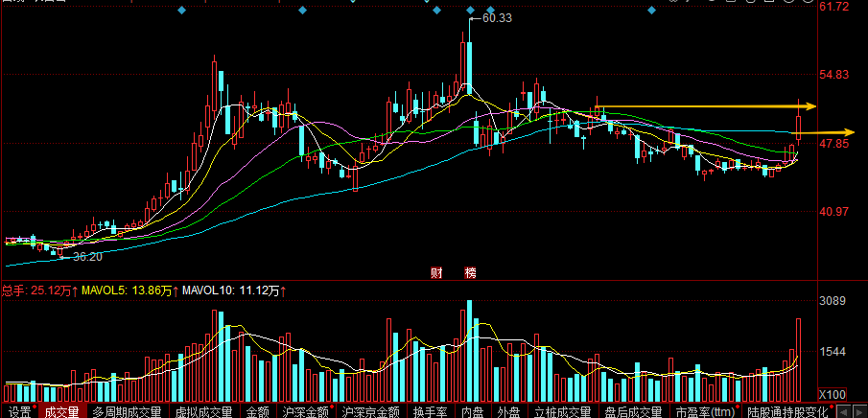Click the 1544 volume axis label
Viewport: 868px width, 418px height.
[x=832, y=352]
